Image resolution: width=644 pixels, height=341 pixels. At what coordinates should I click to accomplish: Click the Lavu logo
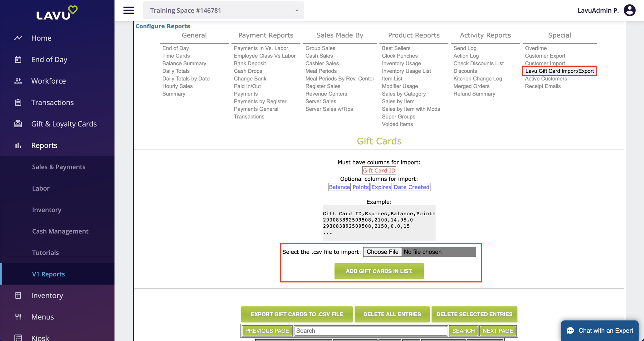(57, 12)
